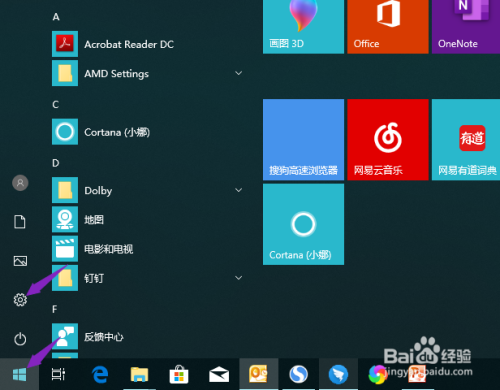500x390 pixels.
Task: Open Mail app from the taskbar
Action: tap(219, 375)
